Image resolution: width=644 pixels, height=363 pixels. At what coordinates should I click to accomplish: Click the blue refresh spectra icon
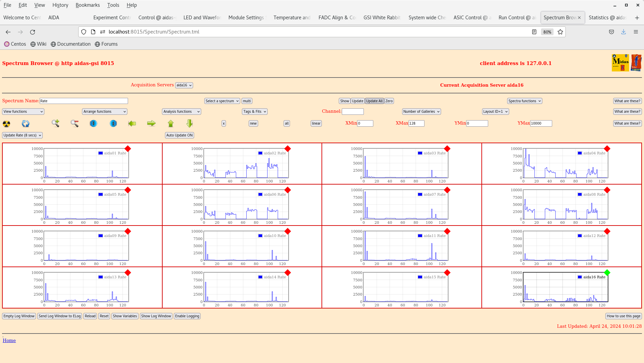[25, 123]
